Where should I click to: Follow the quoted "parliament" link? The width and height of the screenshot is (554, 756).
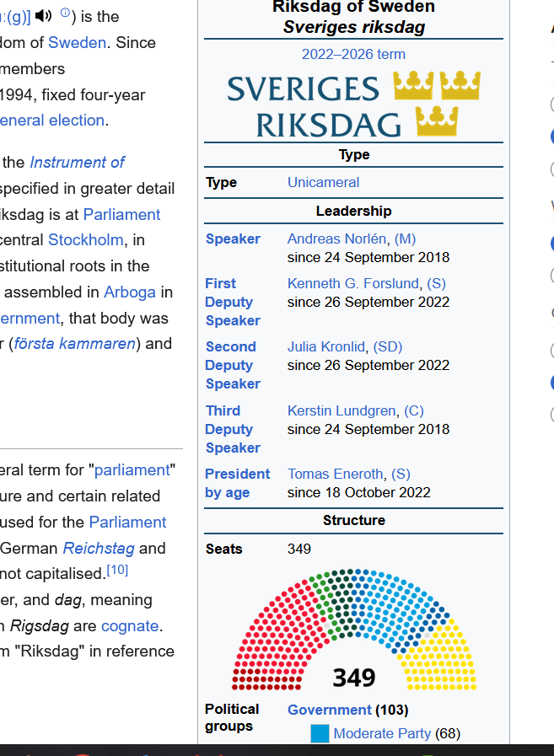coord(132,470)
